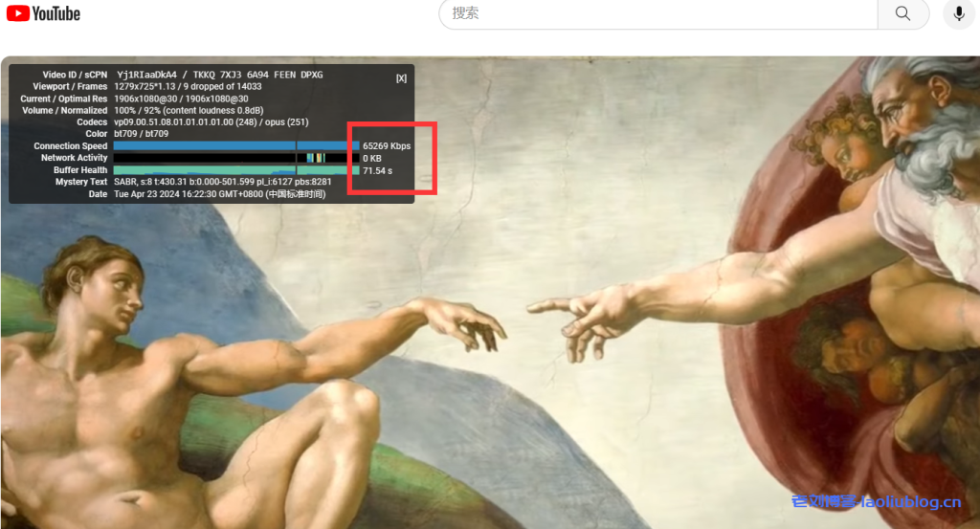Click the 0 KB network activity value
Screen dimensions: 980x529
tap(372, 158)
